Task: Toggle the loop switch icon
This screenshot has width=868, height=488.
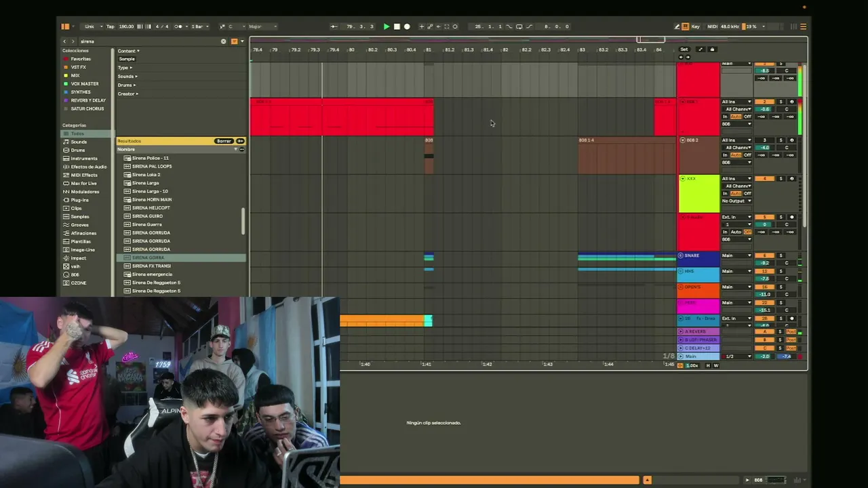Action: [519, 26]
